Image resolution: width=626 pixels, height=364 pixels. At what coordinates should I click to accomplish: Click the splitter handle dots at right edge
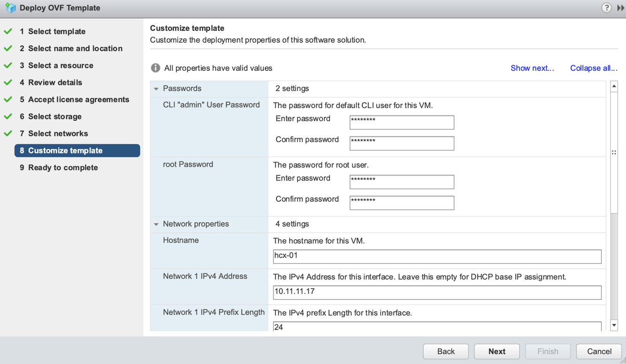click(614, 152)
